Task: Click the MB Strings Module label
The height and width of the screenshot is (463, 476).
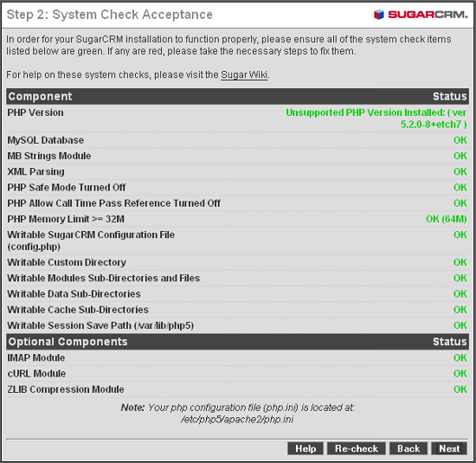Action: 49,156
